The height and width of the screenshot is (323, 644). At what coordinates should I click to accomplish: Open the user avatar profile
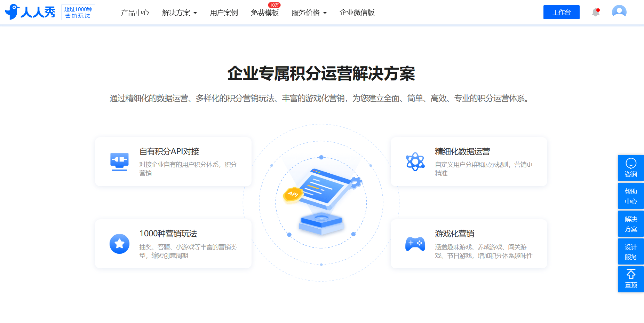619,11
